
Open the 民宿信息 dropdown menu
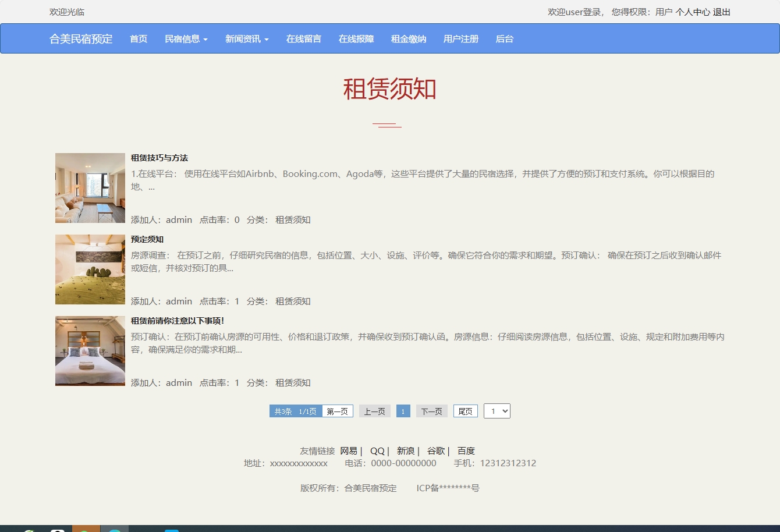click(185, 38)
